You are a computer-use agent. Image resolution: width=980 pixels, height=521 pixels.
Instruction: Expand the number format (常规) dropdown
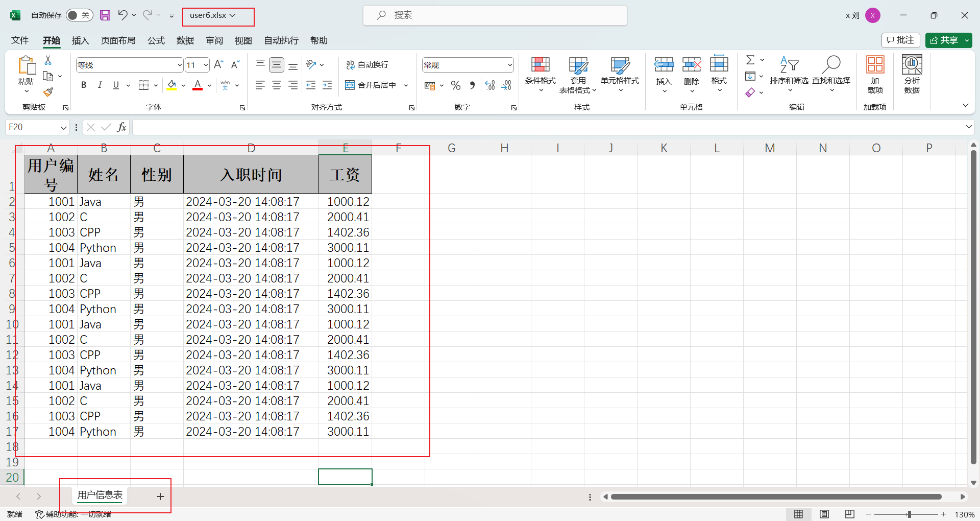[509, 65]
